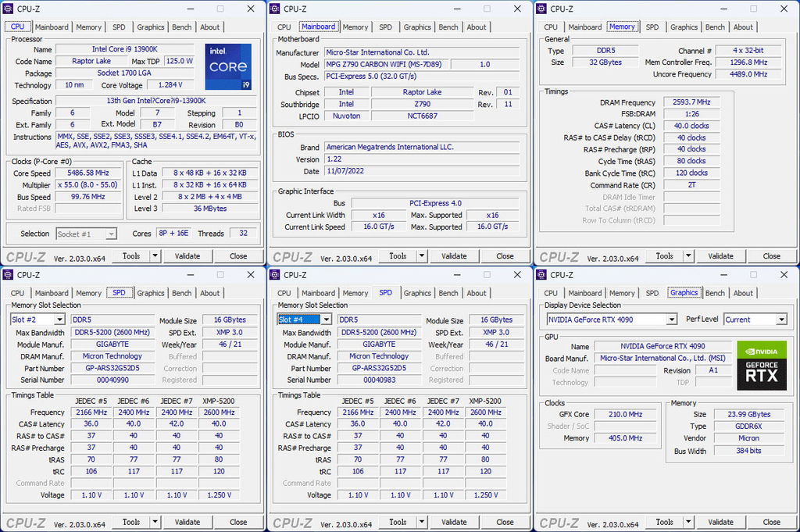Click the Tools button in the Slot #2 window
The image size is (800, 532).
(x=131, y=523)
